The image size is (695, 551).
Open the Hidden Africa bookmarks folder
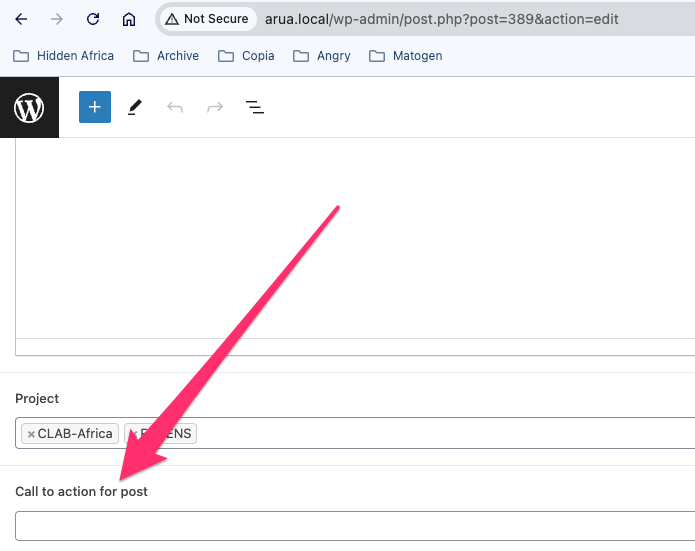click(x=64, y=56)
